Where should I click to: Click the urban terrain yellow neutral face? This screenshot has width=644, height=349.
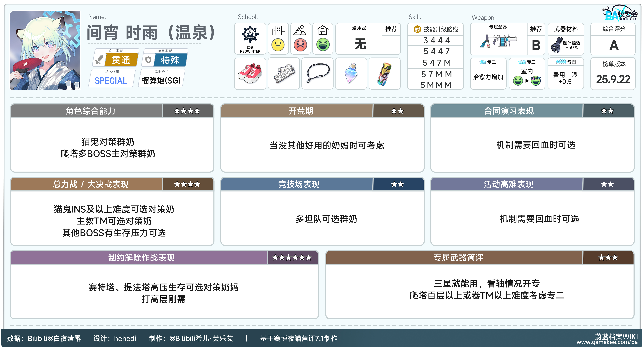pyautogui.click(x=278, y=45)
